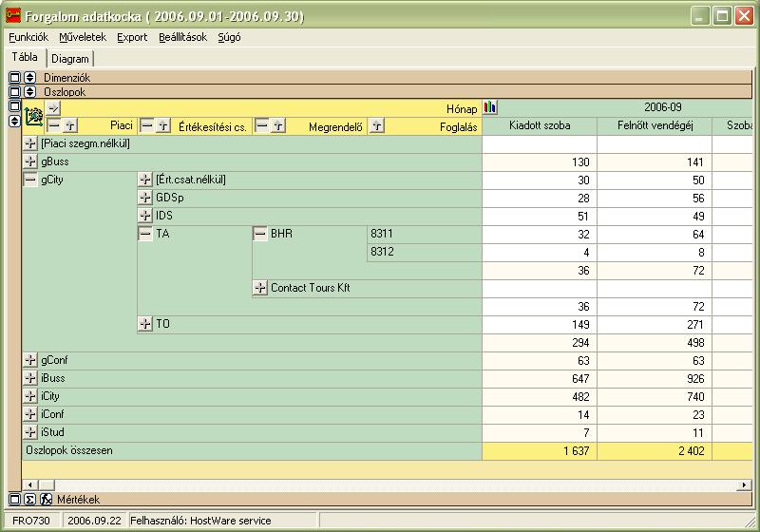760x532 pixels.
Task: Open the chart/pivot axis icon in the table corner
Action: coord(34,117)
